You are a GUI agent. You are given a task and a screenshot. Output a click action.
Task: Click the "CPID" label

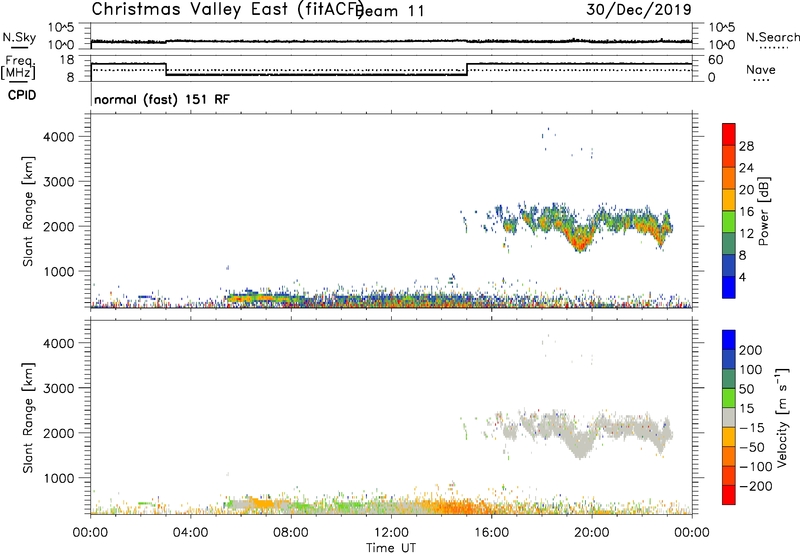pos(22,95)
